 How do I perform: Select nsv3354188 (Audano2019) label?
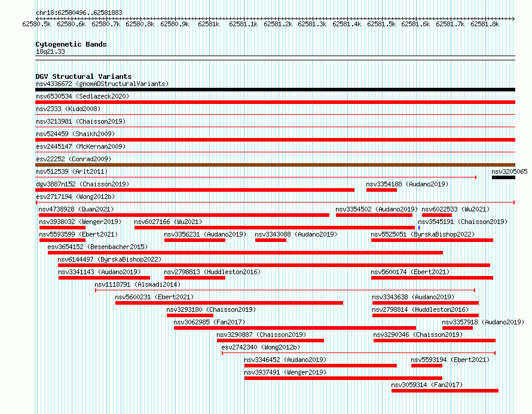coord(407,184)
